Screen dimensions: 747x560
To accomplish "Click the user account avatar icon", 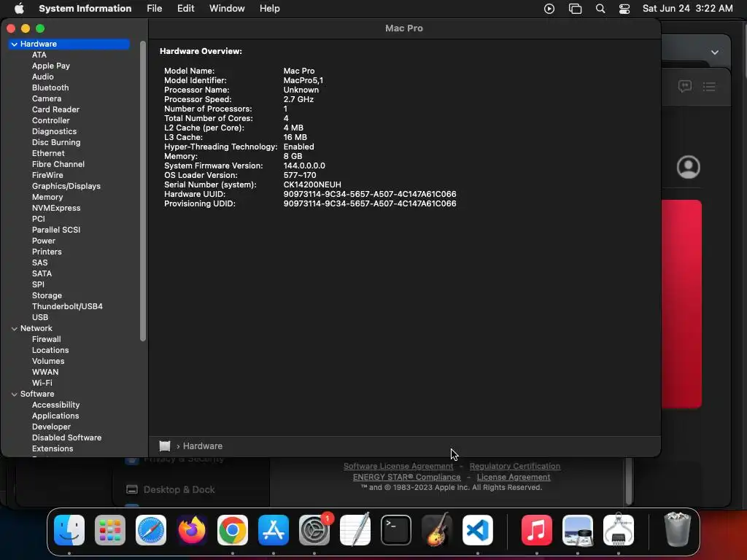I will [689, 167].
